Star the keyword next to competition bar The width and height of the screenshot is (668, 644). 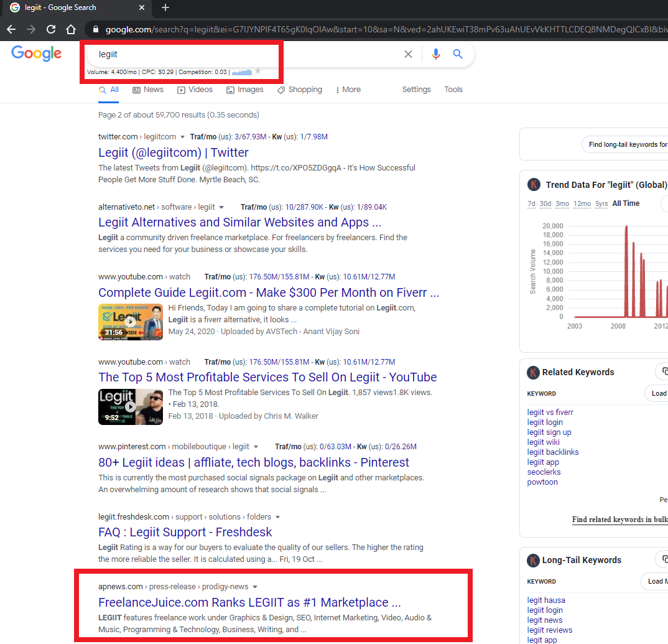tap(258, 71)
